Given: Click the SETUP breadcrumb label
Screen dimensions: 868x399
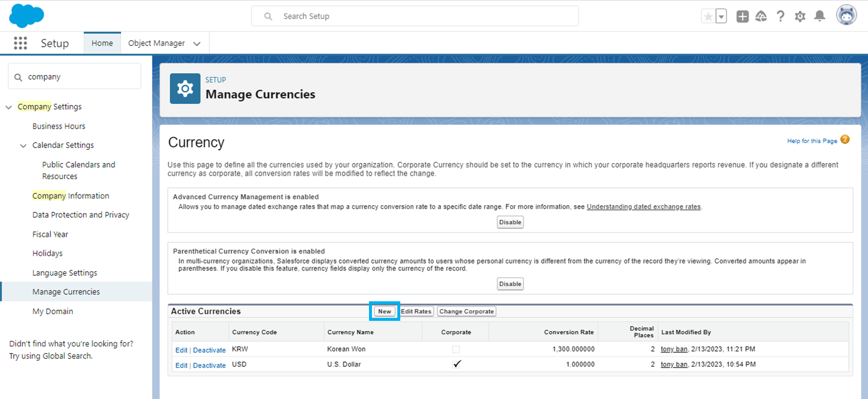Looking at the screenshot, I should tap(216, 80).
